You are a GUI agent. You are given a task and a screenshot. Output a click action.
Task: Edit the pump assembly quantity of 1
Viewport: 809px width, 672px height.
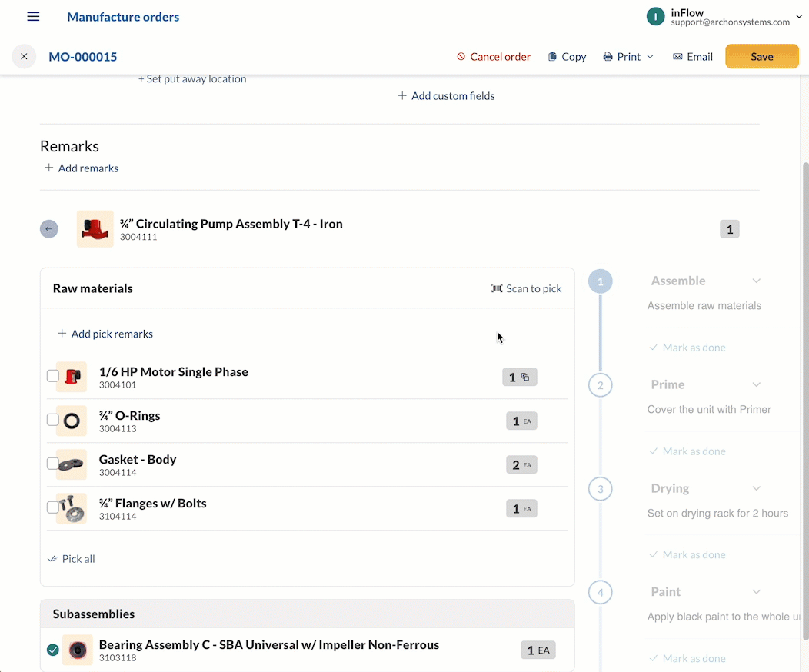pos(730,229)
